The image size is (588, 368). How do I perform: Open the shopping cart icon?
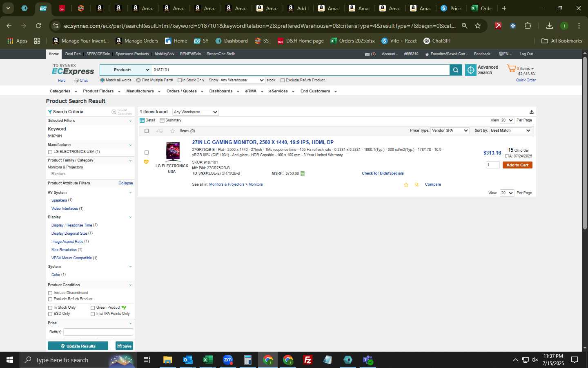pos(511,69)
